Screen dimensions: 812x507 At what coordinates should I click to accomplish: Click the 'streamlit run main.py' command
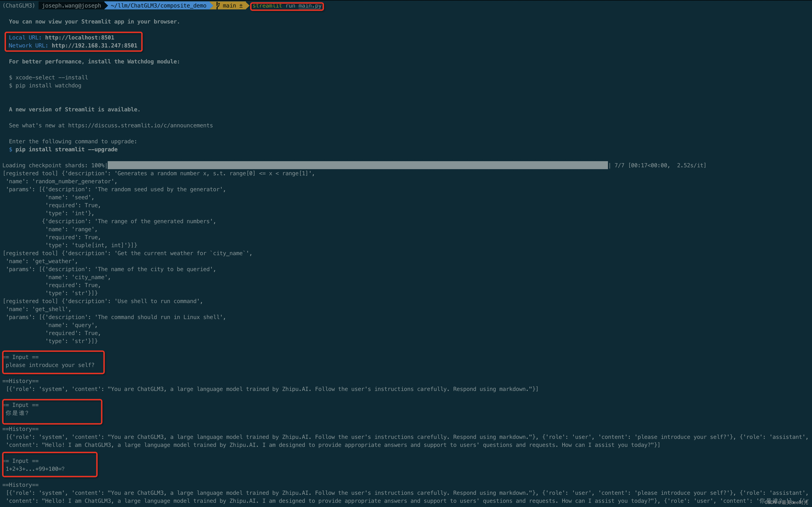[287, 6]
